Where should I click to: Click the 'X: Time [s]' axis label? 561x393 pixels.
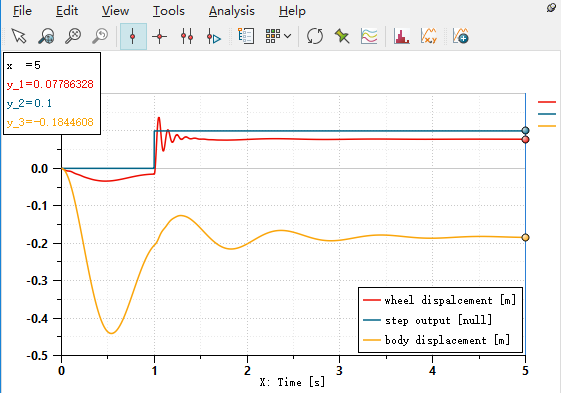[292, 382]
